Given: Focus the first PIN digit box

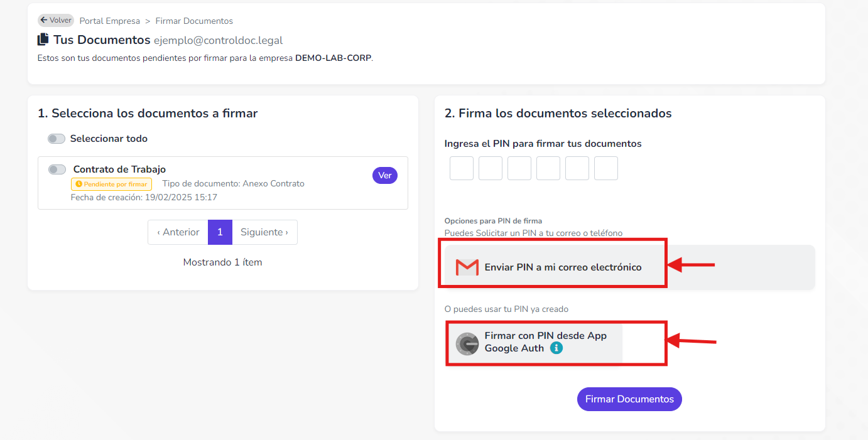Looking at the screenshot, I should [462, 168].
